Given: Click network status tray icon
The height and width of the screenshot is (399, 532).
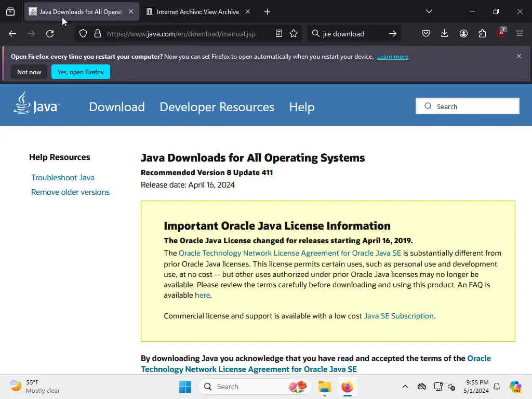Looking at the screenshot, I should [x=438, y=387].
